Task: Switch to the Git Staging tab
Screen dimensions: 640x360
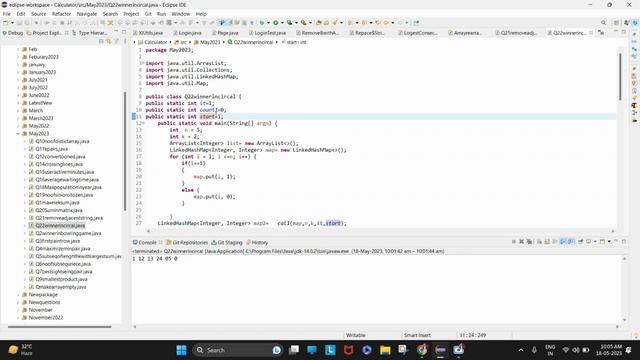Action: coord(227,242)
